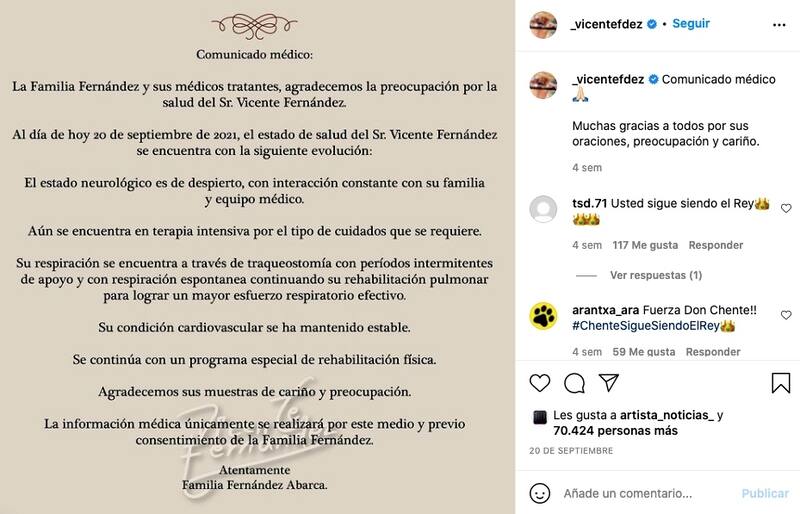
Task: Click the Añade un comentario input field
Action: (x=640, y=494)
